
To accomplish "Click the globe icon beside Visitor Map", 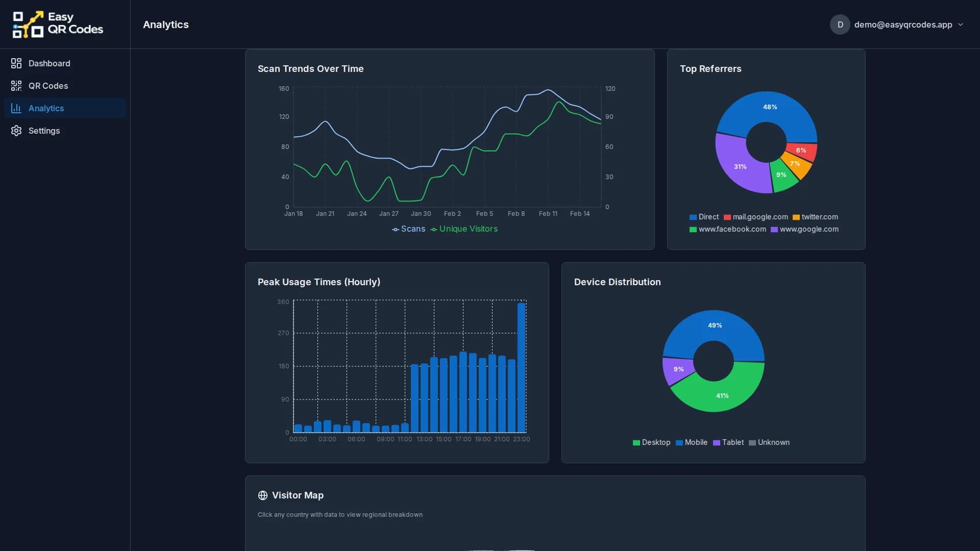I will [x=263, y=495].
